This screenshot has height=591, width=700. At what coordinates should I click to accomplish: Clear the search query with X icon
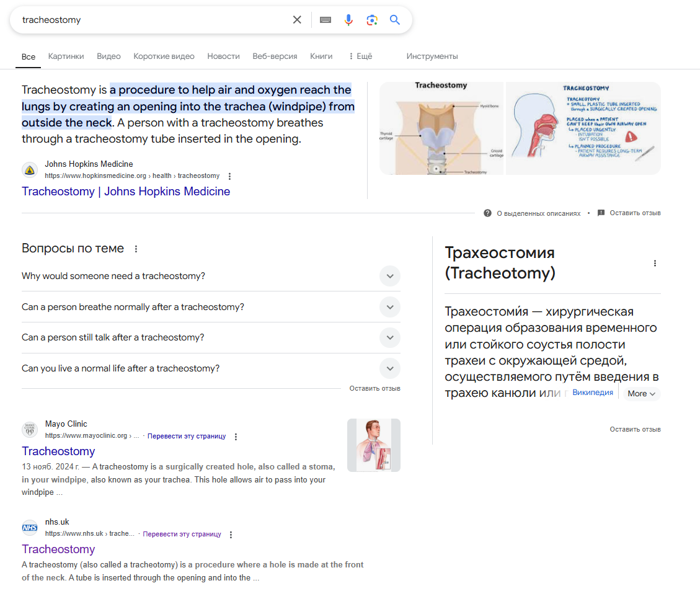coord(297,20)
